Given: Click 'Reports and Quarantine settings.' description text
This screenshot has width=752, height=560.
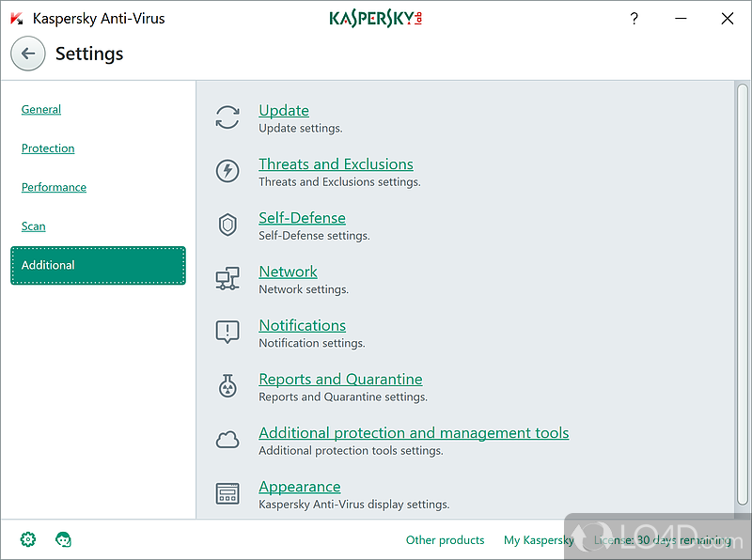Looking at the screenshot, I should point(343,397).
